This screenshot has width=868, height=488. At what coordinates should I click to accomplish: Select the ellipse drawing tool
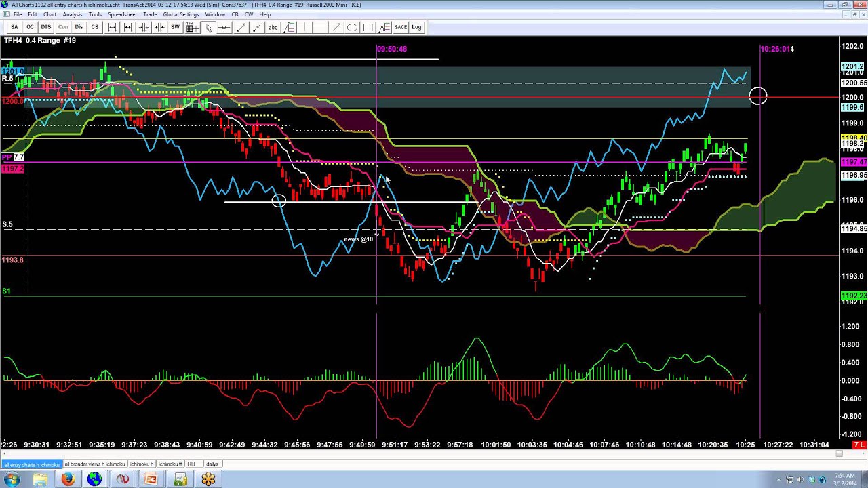(352, 27)
